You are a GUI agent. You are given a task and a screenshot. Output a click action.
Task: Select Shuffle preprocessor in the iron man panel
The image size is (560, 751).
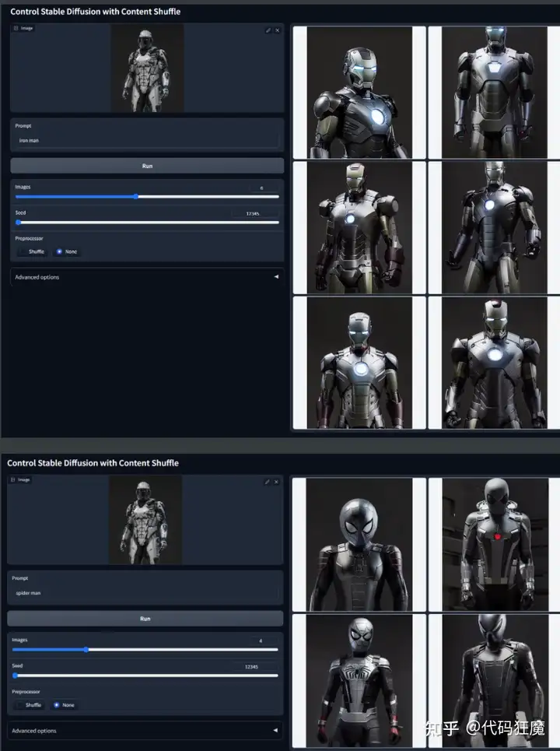coord(32,251)
